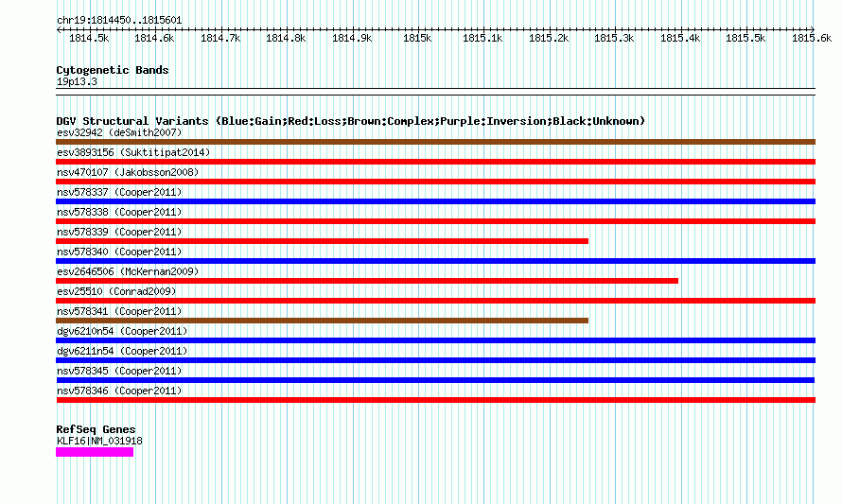
Task: Click the 1815k ruler tick label
Action: click(417, 38)
